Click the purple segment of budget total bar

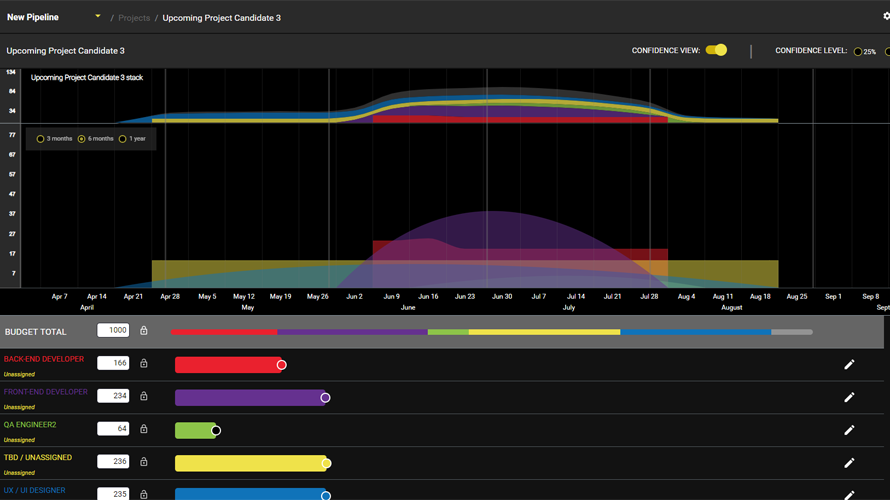(x=352, y=332)
